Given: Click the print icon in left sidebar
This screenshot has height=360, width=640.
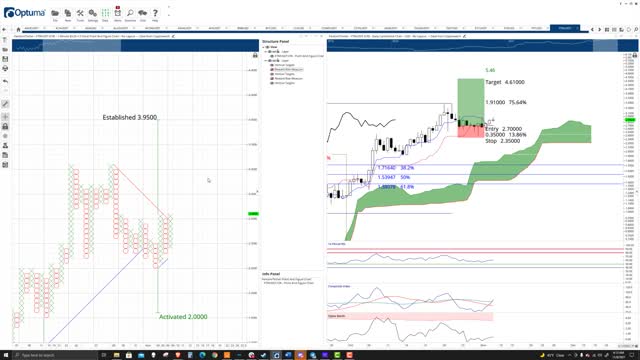Looking at the screenshot, I should tap(5, 69).
